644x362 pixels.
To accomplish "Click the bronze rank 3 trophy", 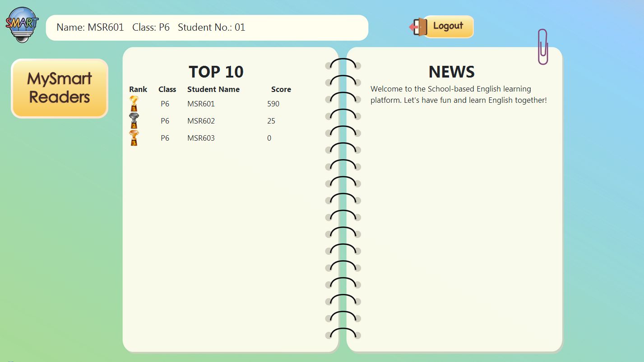I will pos(134,138).
